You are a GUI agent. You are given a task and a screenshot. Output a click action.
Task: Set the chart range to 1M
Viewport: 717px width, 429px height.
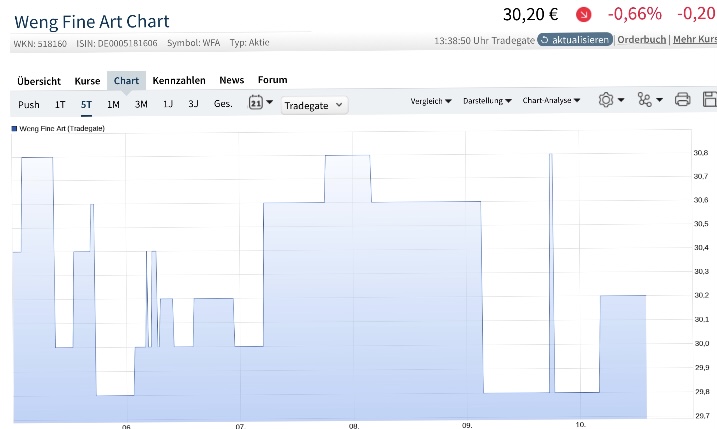(113, 104)
